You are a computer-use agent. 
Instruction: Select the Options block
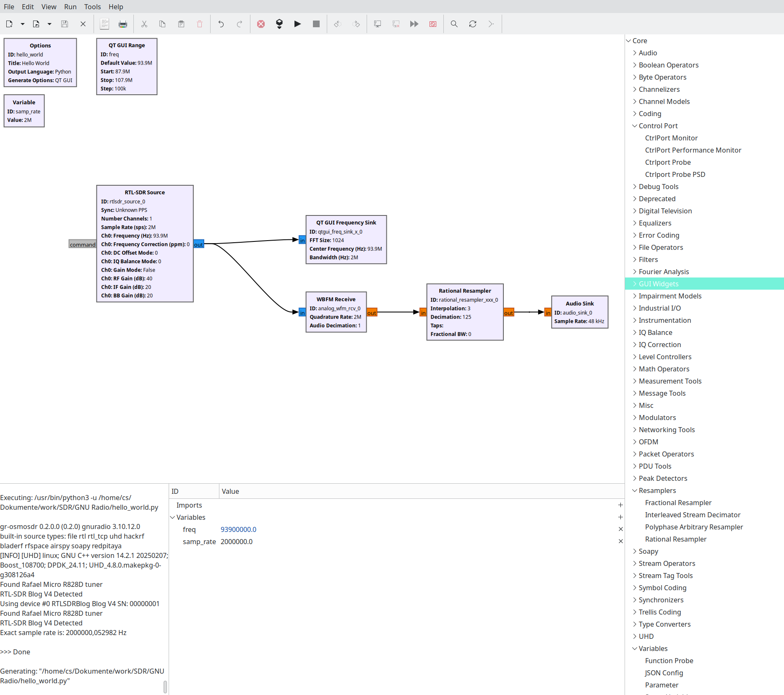coord(40,62)
